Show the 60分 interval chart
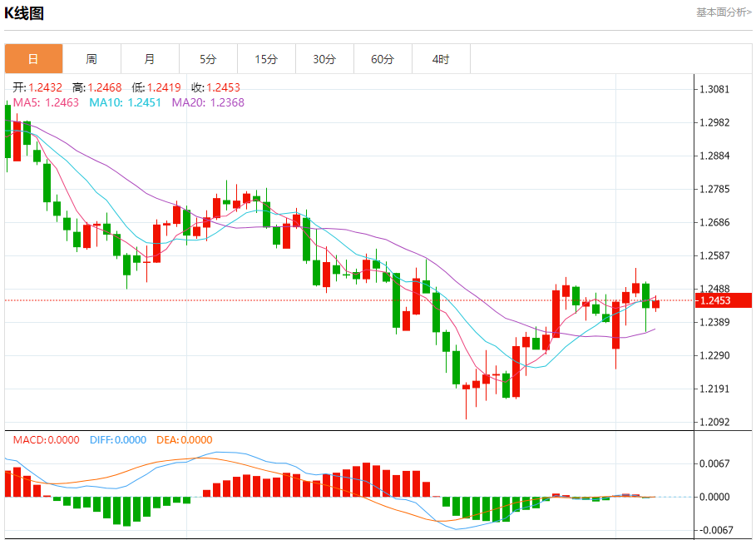Viewport: 756px width, 540px height. 383,59
